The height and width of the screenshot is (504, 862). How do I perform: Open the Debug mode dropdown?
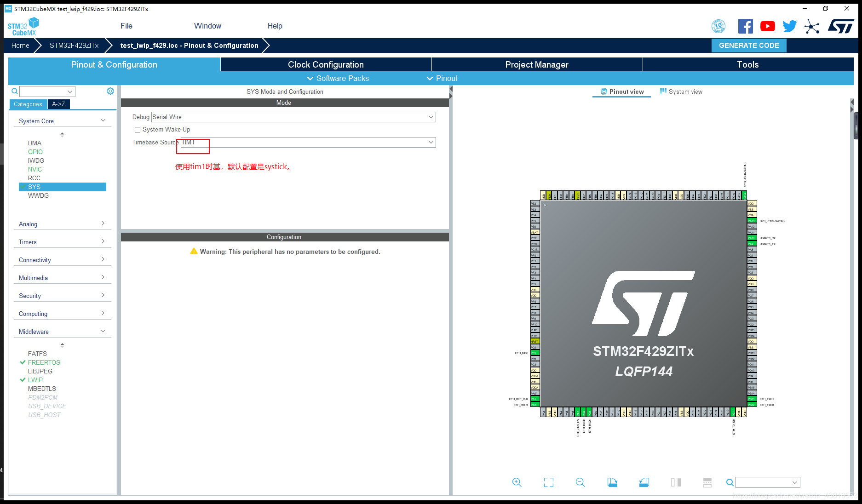(x=293, y=117)
